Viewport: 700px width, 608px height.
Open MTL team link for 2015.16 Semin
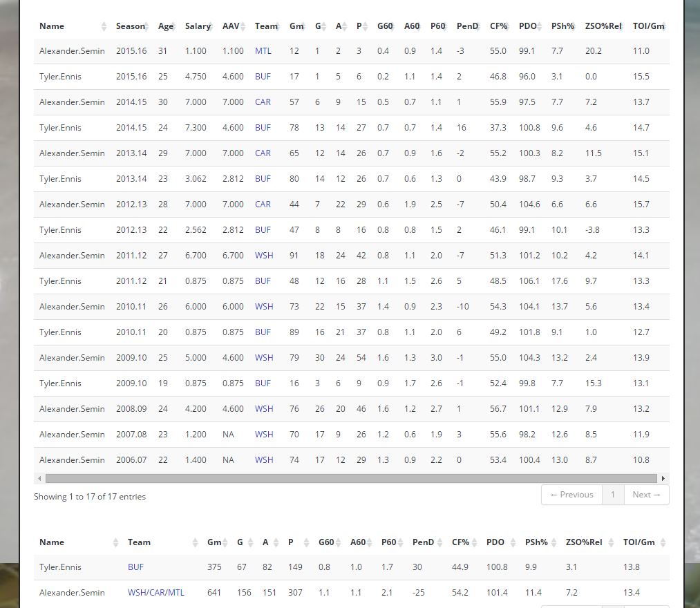(263, 51)
